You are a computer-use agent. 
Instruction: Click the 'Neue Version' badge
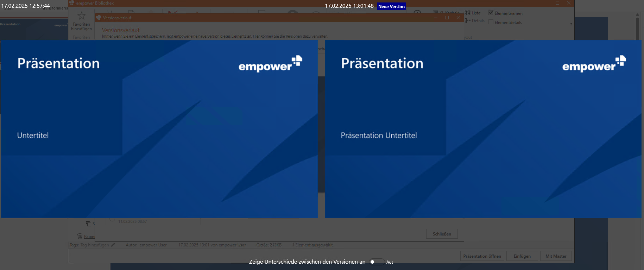391,7
